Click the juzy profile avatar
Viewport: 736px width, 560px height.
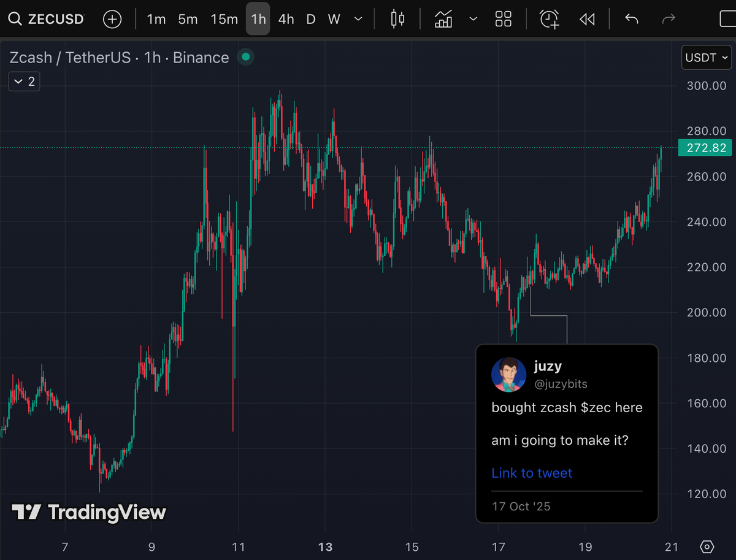tap(508, 375)
